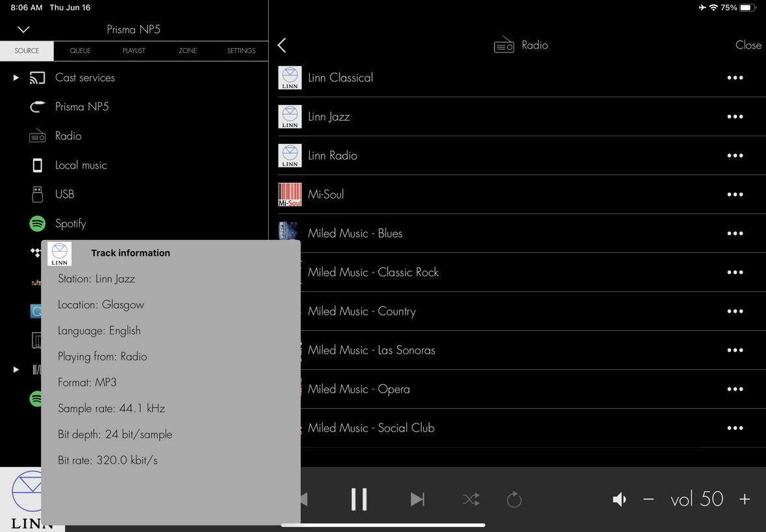The width and height of the screenshot is (766, 532).
Task: Tap the Radio header icon
Action: [504, 45]
